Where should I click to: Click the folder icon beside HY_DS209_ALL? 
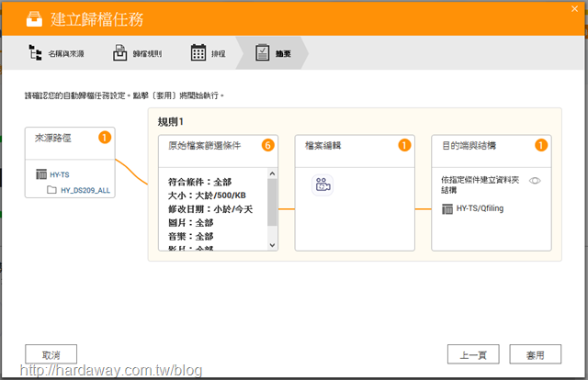tap(51, 190)
